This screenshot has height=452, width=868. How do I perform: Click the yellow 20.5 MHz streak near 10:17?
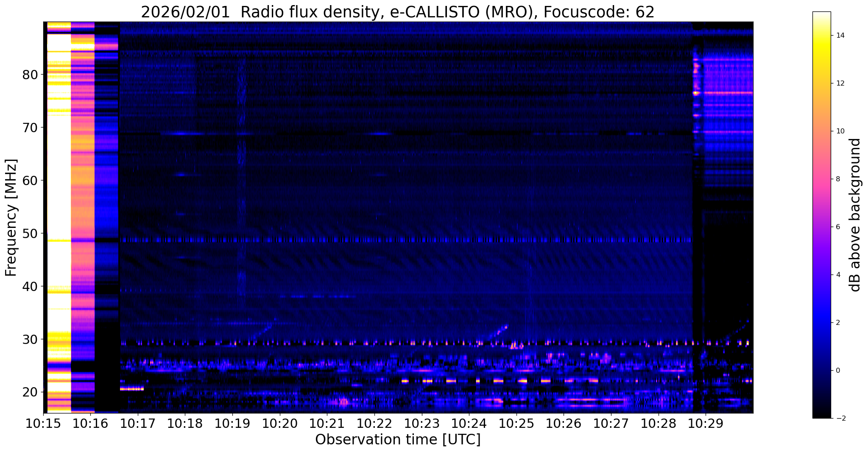[x=132, y=389]
